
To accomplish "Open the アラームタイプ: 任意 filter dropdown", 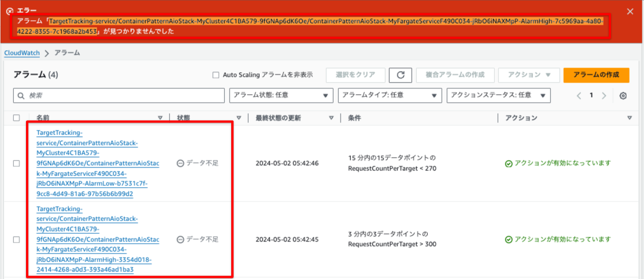I will pyautogui.click(x=390, y=95).
